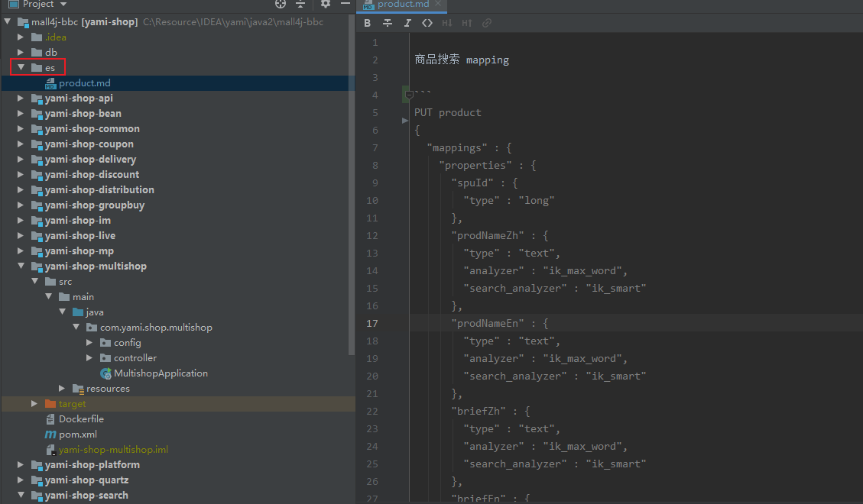Viewport: 863px width, 504px height.
Task: Click the Bold formatting icon
Action: coord(368,23)
